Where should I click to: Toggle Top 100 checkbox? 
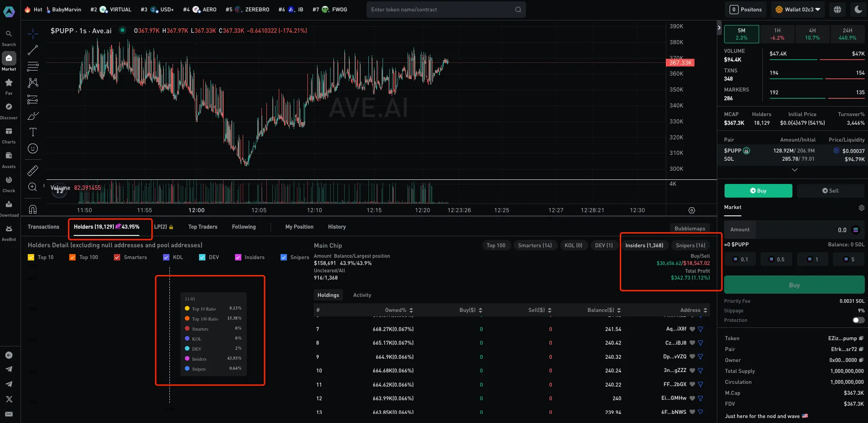[x=72, y=257]
